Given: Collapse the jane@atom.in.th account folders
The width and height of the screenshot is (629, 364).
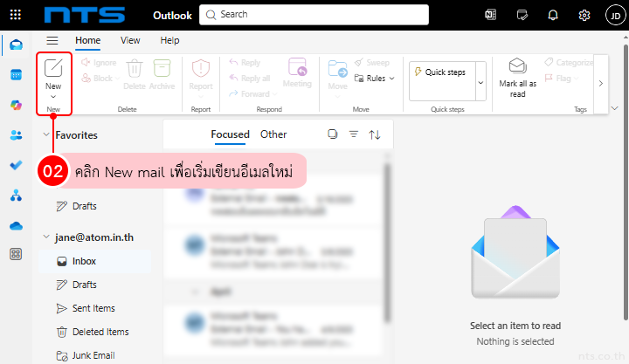Looking at the screenshot, I should coord(46,237).
